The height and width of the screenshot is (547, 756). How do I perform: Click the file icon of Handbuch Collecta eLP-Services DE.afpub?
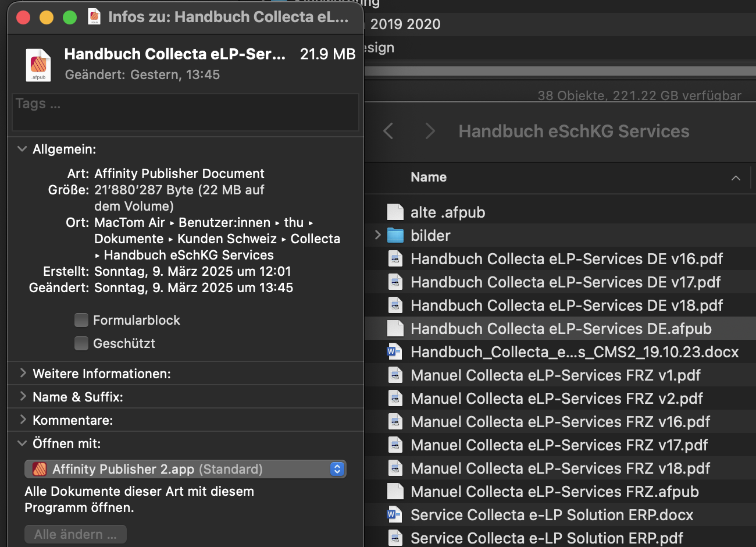(395, 329)
